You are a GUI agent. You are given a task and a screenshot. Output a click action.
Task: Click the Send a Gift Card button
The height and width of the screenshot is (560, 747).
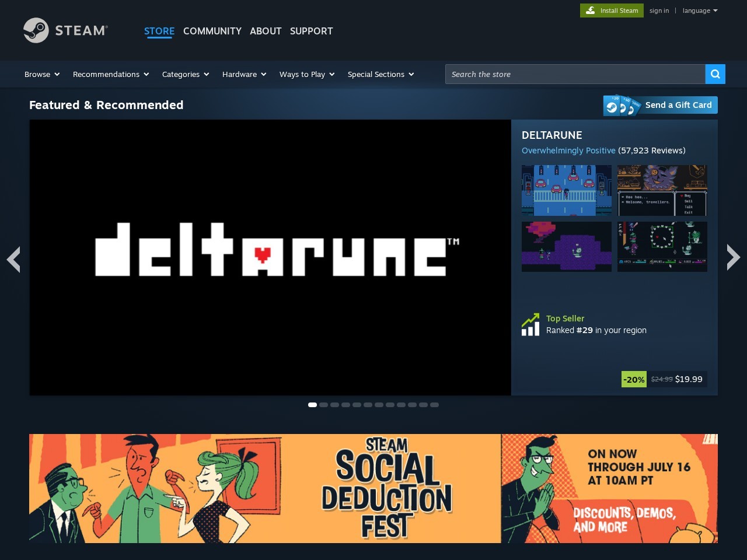[x=661, y=105]
